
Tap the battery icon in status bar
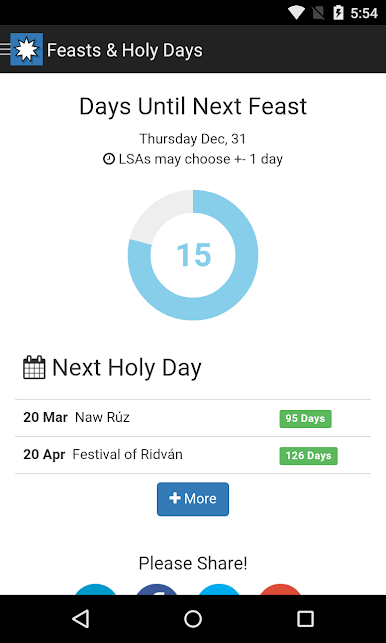[x=338, y=13]
